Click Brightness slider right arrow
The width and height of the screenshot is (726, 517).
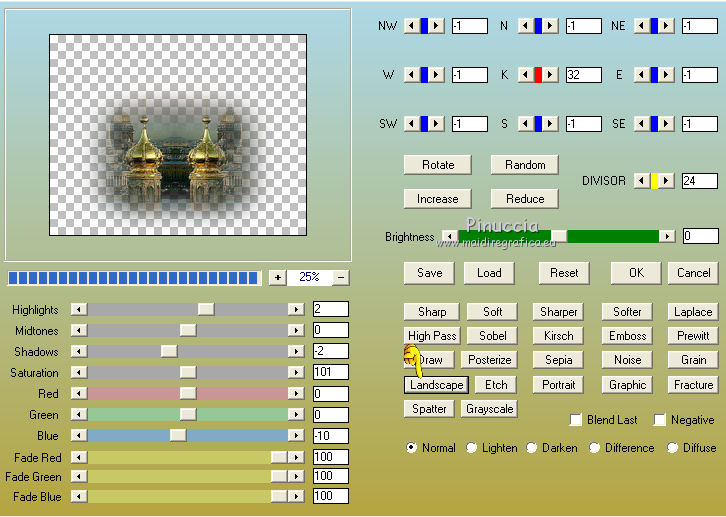[667, 236]
